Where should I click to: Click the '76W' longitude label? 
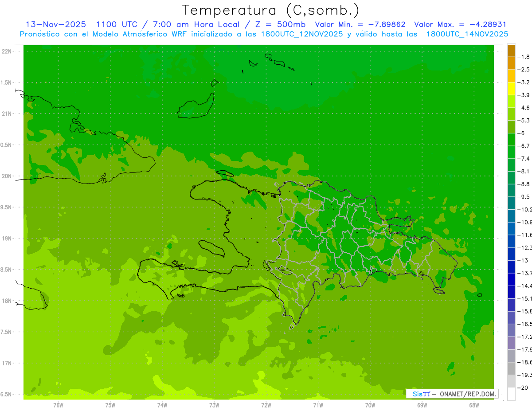pyautogui.click(x=58, y=405)
